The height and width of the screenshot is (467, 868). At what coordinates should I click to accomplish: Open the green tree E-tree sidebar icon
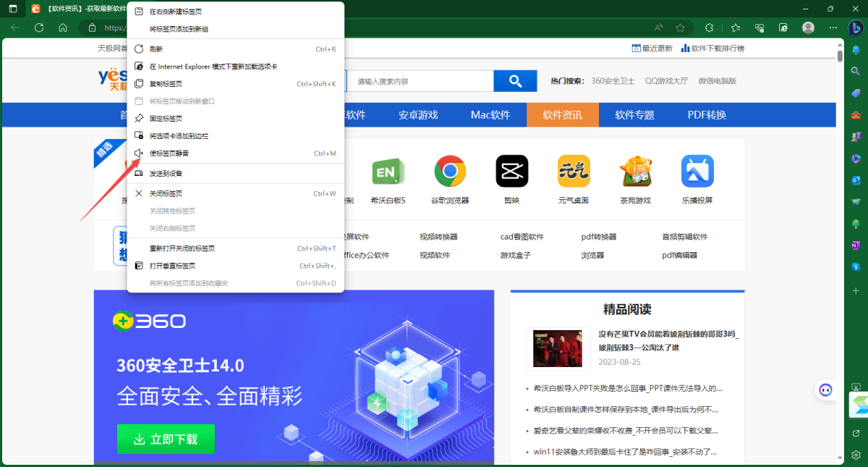(856, 224)
